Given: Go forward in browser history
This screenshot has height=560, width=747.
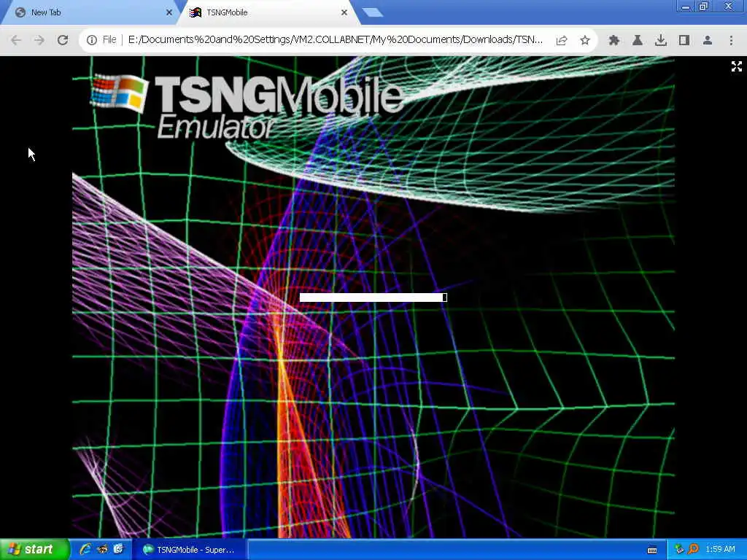Looking at the screenshot, I should coord(39,40).
